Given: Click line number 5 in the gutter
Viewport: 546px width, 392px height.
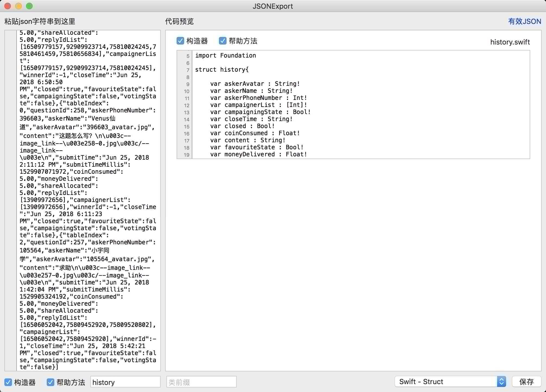Looking at the screenshot, I should pyautogui.click(x=188, y=56).
